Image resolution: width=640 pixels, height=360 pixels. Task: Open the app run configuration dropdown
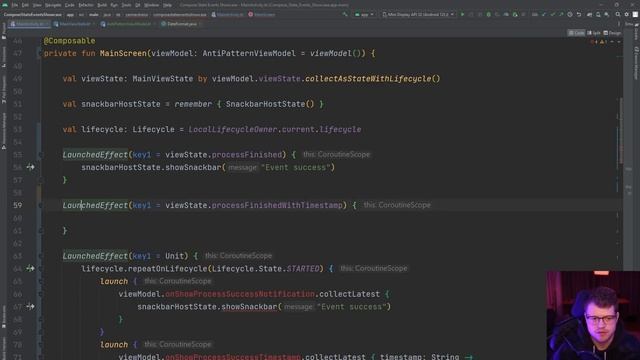pos(364,14)
